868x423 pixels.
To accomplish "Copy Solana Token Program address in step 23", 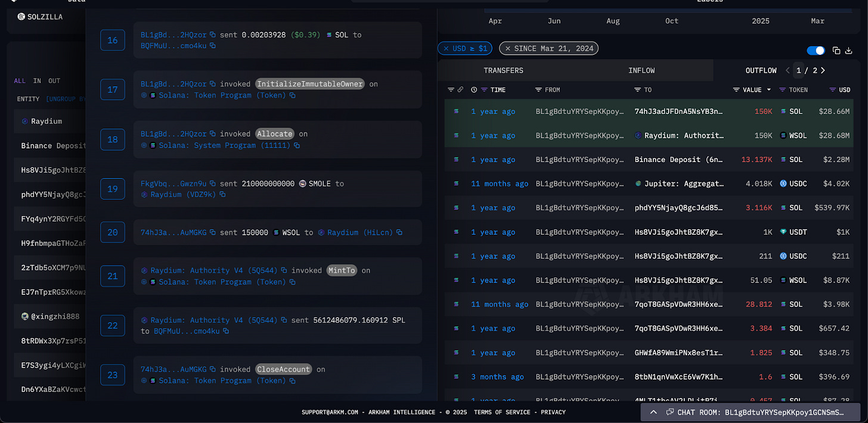I will click(x=292, y=381).
